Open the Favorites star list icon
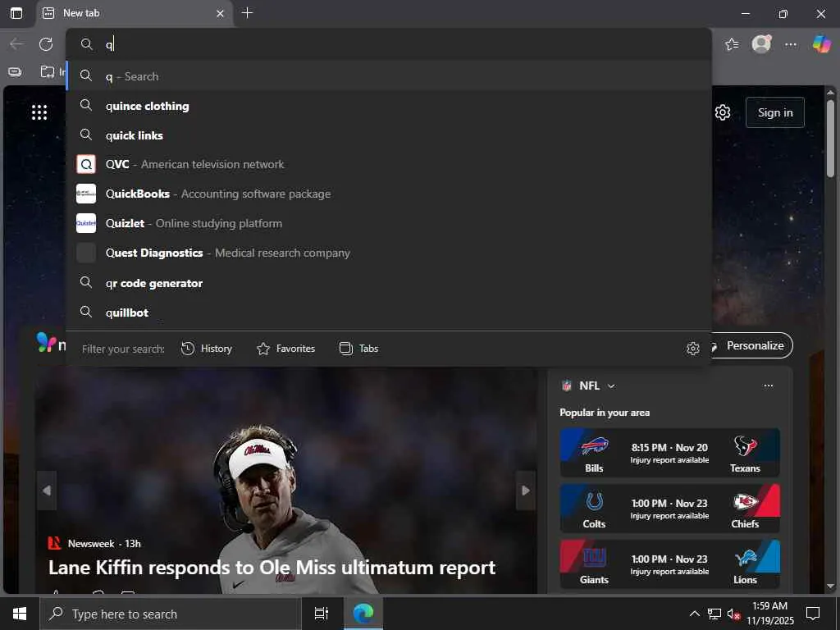This screenshot has width=840, height=630. pos(732,44)
